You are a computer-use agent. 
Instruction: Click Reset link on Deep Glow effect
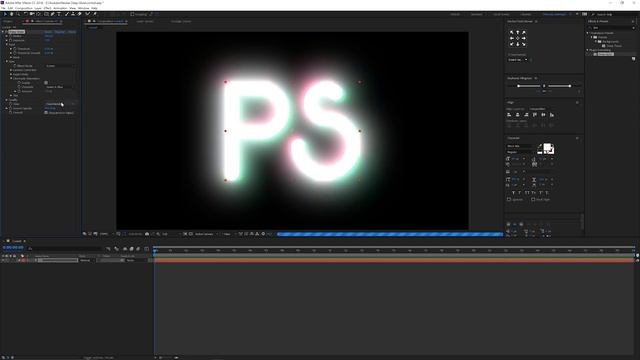coord(48,31)
